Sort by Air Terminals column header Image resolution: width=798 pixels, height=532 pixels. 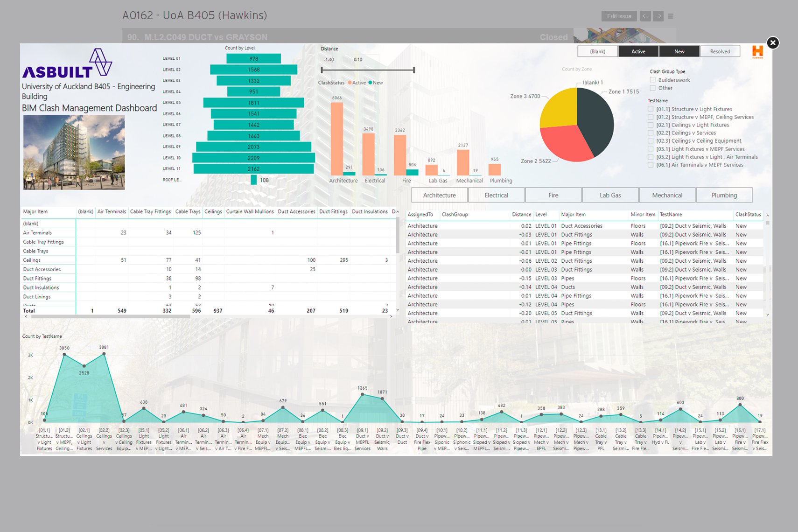tap(112, 212)
